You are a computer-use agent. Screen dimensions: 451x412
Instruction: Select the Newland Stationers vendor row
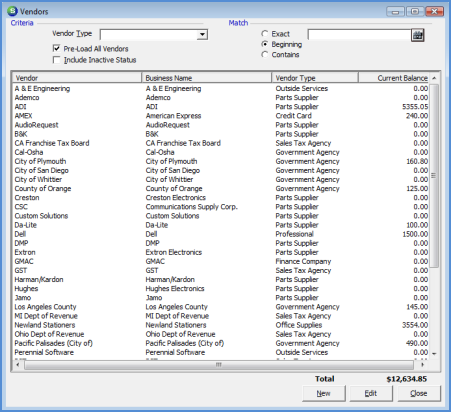tap(221, 325)
